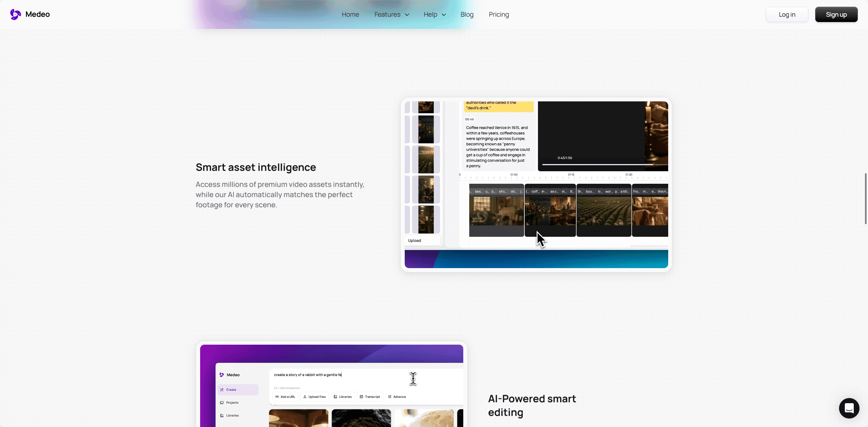Expand the Help dropdown chevron

pyautogui.click(x=444, y=15)
